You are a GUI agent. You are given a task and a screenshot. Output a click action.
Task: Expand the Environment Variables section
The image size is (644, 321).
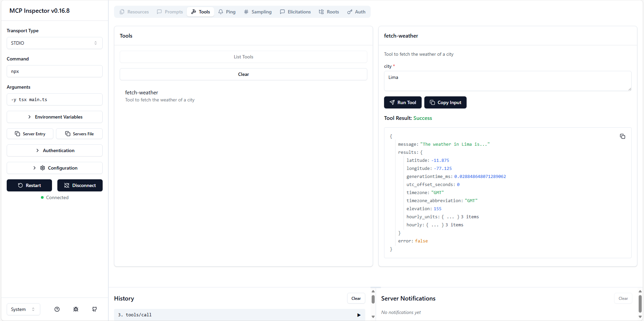[x=55, y=117]
